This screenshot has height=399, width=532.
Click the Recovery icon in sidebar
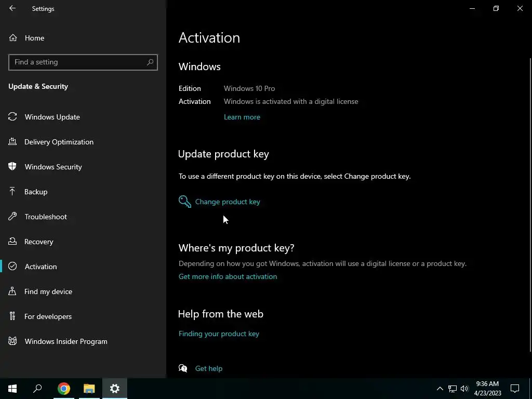coord(12,241)
